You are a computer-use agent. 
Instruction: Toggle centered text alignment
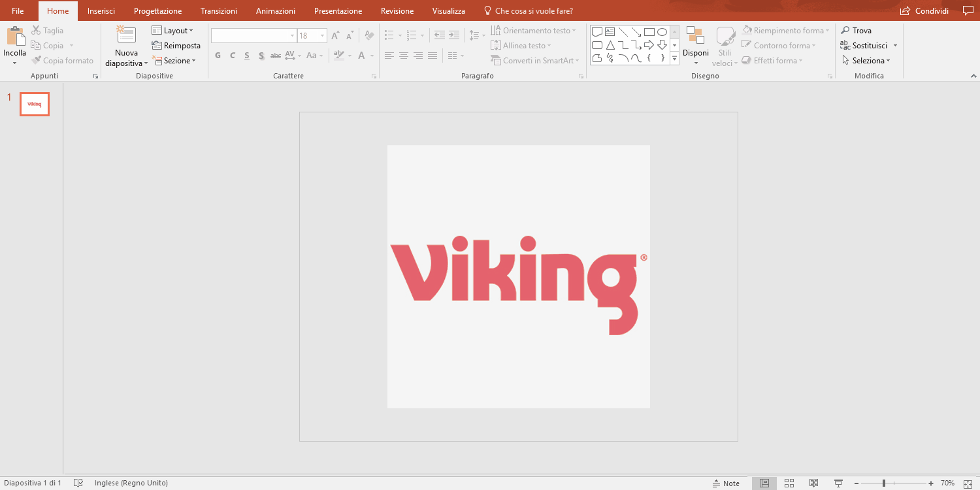pos(403,56)
